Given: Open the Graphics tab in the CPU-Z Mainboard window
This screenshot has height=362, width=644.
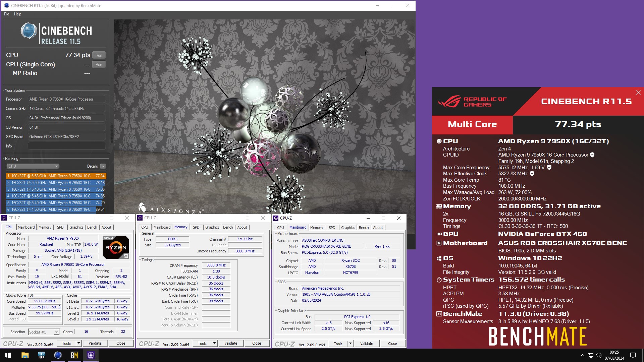Looking at the screenshot, I should tap(348, 228).
